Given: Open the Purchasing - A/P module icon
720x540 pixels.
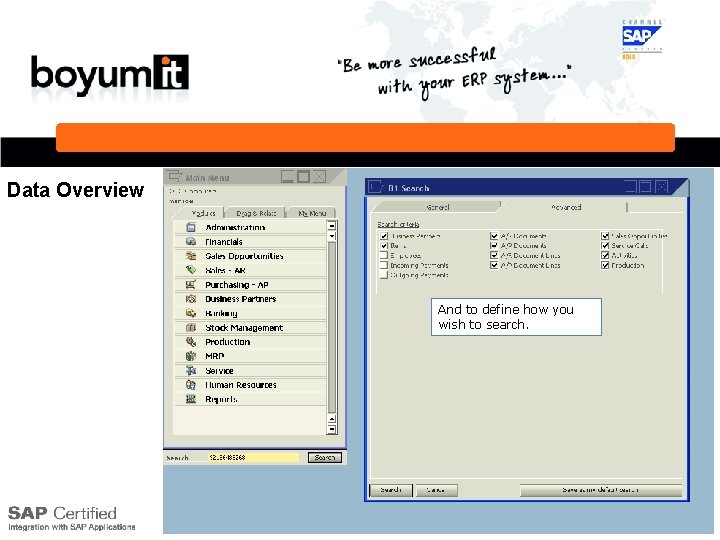Looking at the screenshot, I should tap(191, 285).
